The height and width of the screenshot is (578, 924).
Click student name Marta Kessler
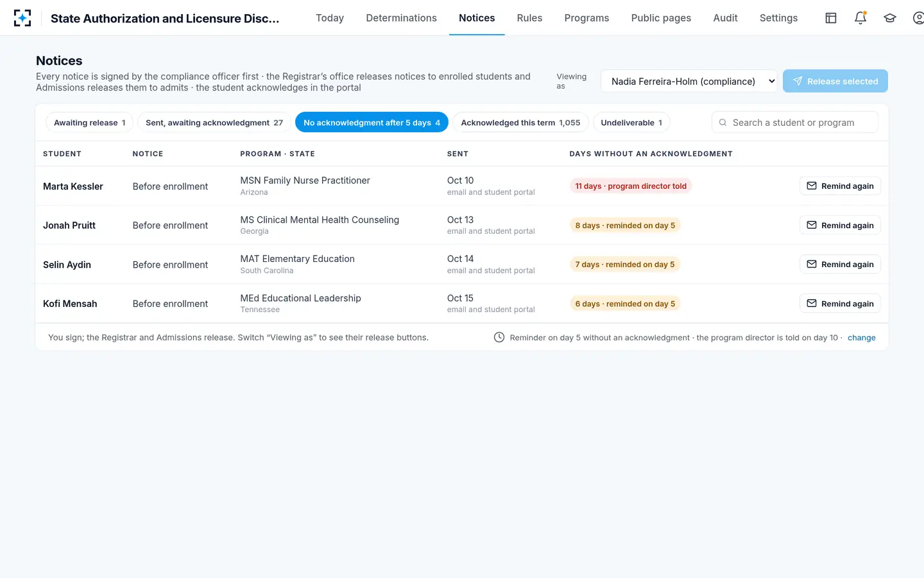(x=73, y=186)
